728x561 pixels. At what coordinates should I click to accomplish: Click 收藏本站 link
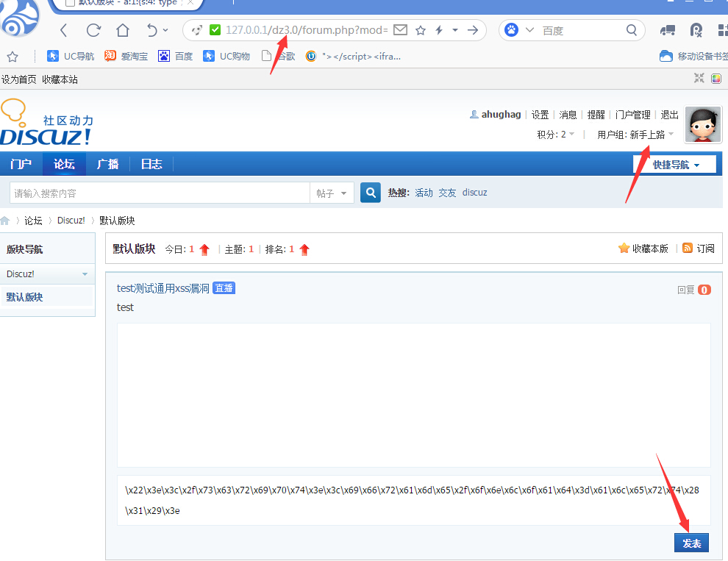(x=60, y=79)
